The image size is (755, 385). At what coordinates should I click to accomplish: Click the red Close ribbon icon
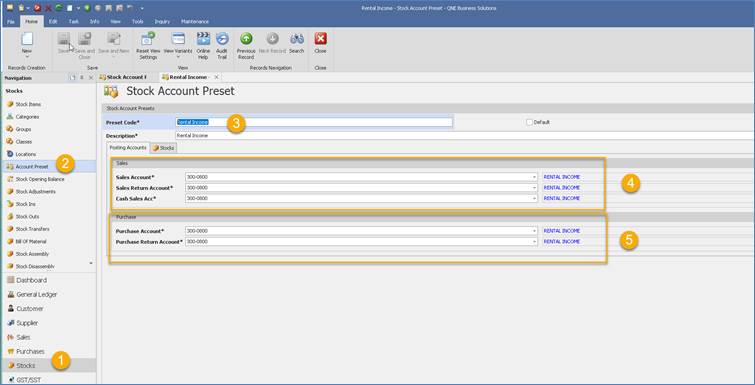321,39
